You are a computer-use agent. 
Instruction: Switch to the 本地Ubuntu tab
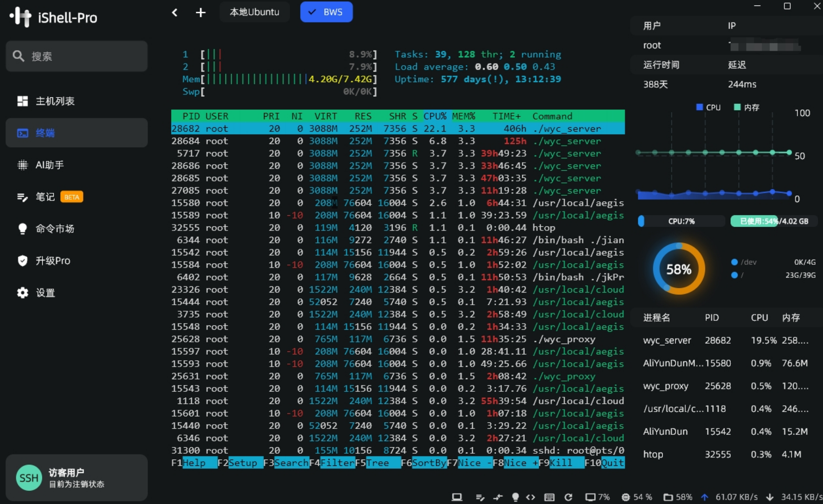click(x=254, y=12)
